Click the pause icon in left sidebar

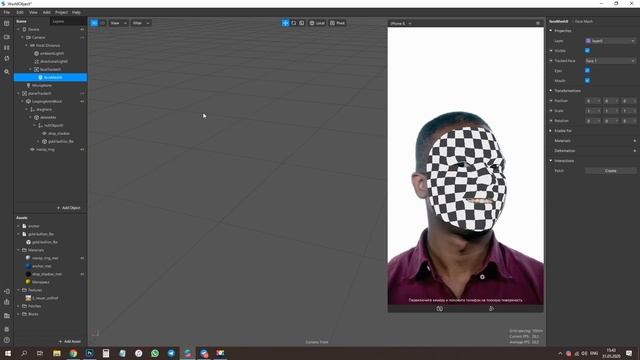(x=7, y=47)
